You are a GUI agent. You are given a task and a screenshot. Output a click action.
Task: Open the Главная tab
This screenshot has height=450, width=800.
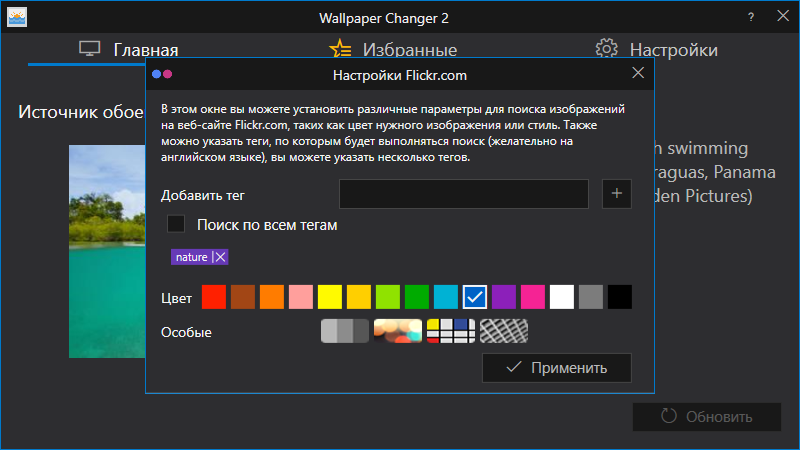point(129,49)
